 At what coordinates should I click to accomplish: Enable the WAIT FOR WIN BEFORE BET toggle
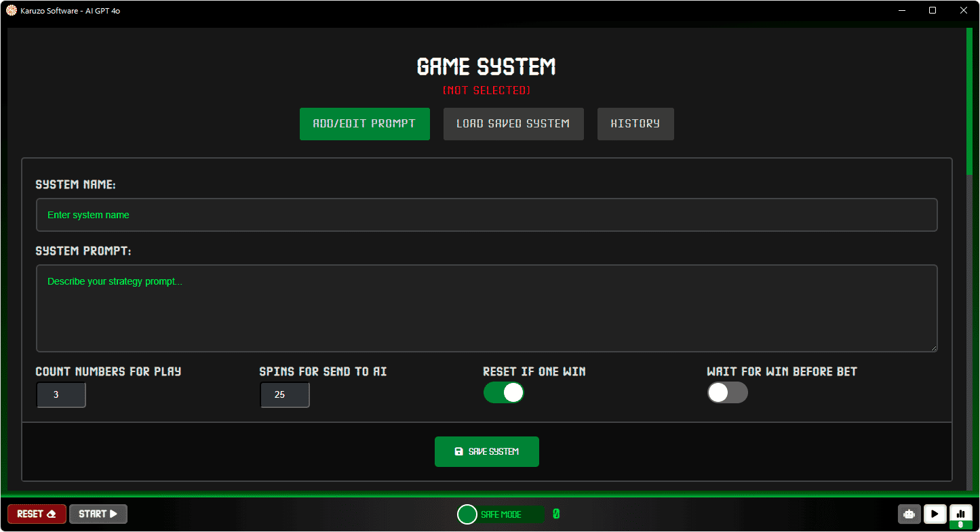click(x=727, y=392)
